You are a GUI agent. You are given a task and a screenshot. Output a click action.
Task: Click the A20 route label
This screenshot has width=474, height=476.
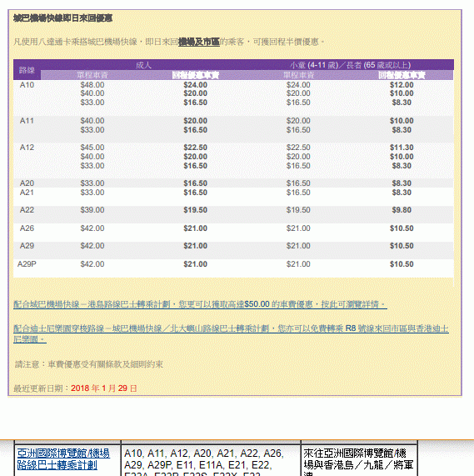[x=27, y=183]
